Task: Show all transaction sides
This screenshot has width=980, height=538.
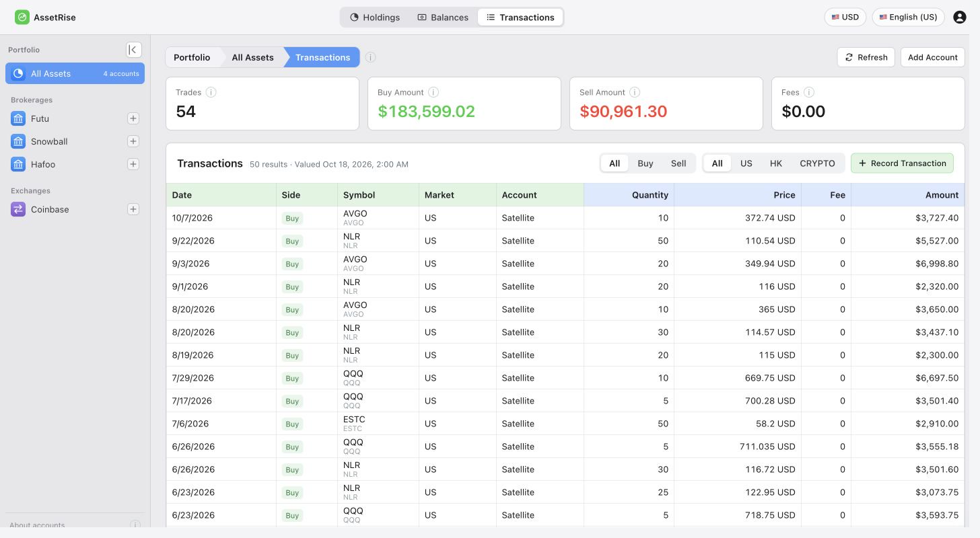Action: (x=615, y=163)
